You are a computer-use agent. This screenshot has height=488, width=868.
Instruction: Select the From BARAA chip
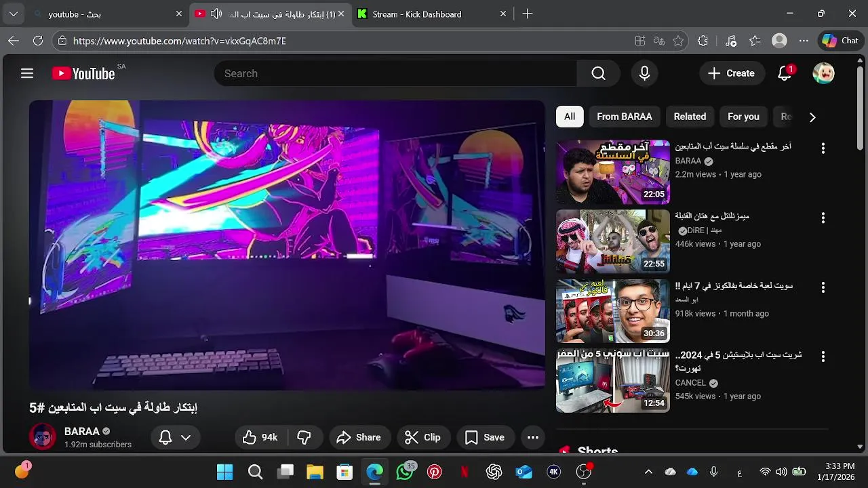(x=625, y=117)
